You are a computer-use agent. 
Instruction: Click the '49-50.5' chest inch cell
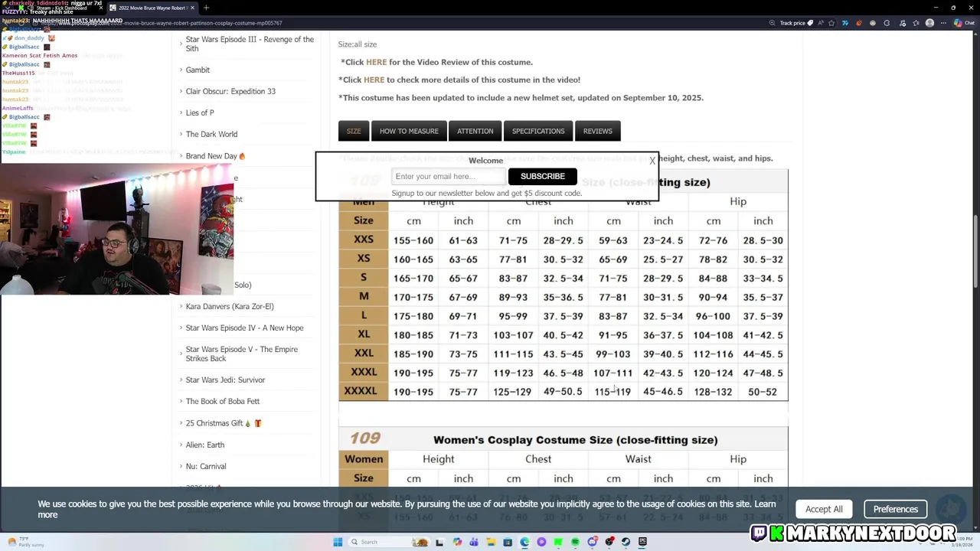point(563,392)
